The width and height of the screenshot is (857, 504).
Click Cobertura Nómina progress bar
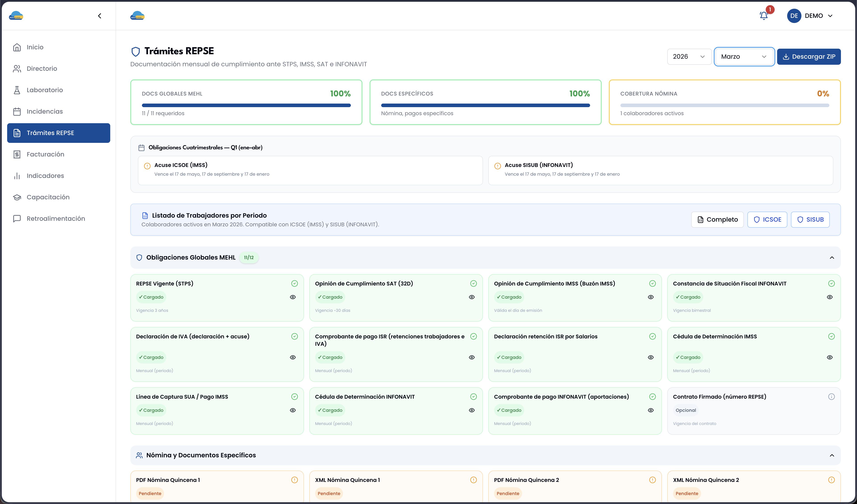click(725, 105)
